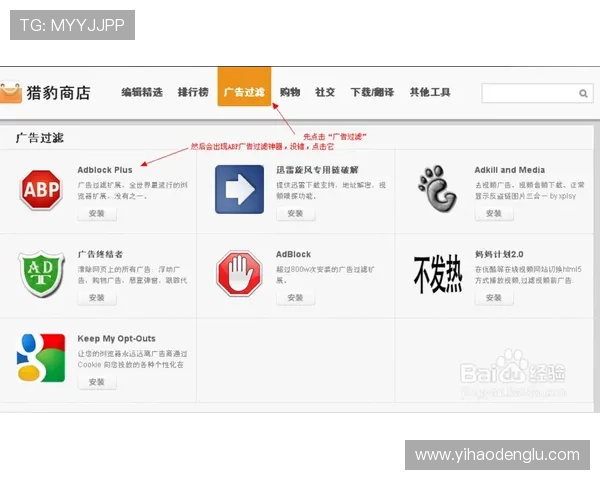This screenshot has height=480, width=600.
Task: Open the Keep My Opt-Outs Google icon
Action: pos(41,358)
